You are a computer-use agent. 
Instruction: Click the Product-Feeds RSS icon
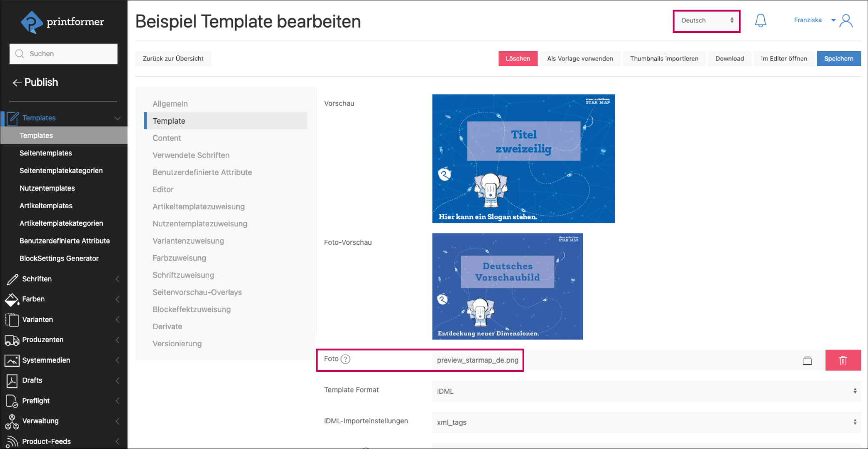click(12, 441)
